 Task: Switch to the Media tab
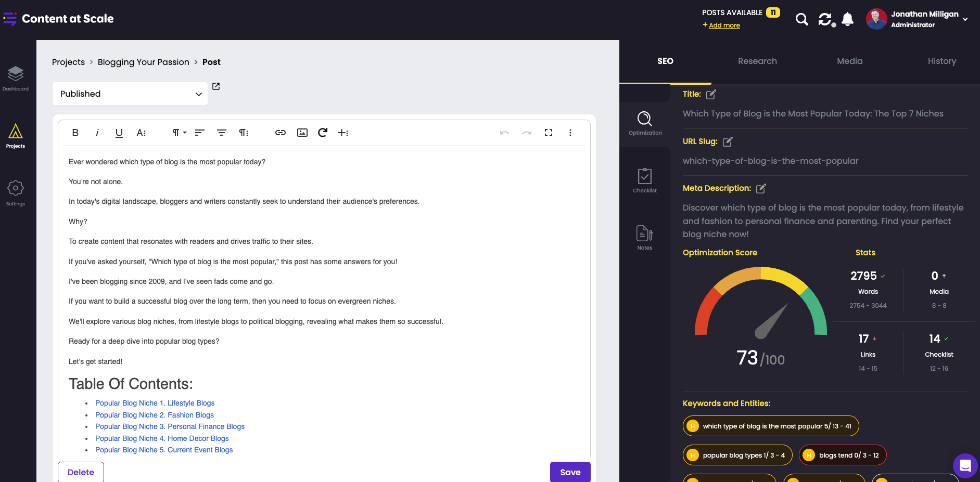pyautogui.click(x=849, y=61)
